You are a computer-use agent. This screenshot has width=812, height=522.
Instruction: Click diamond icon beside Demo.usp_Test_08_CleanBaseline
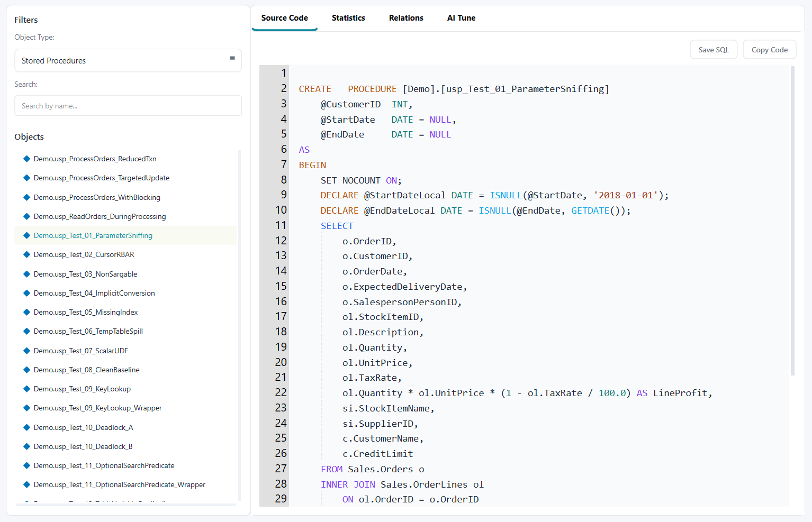[x=26, y=370]
